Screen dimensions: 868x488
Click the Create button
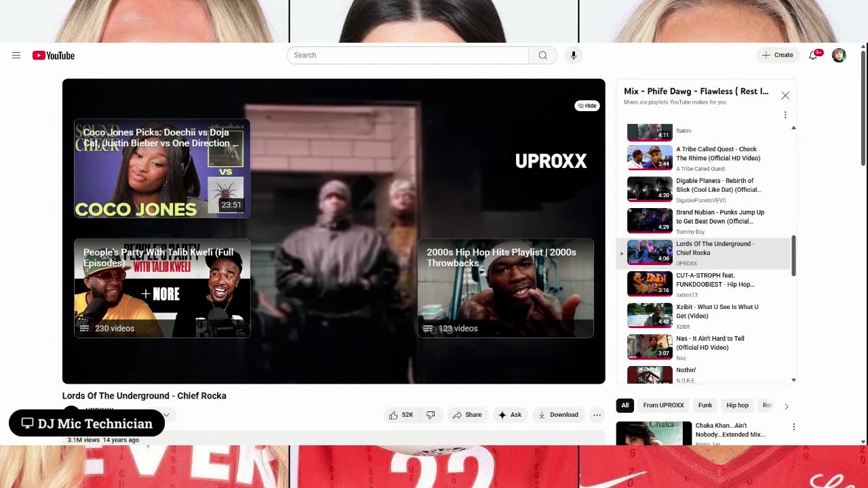[x=777, y=55]
